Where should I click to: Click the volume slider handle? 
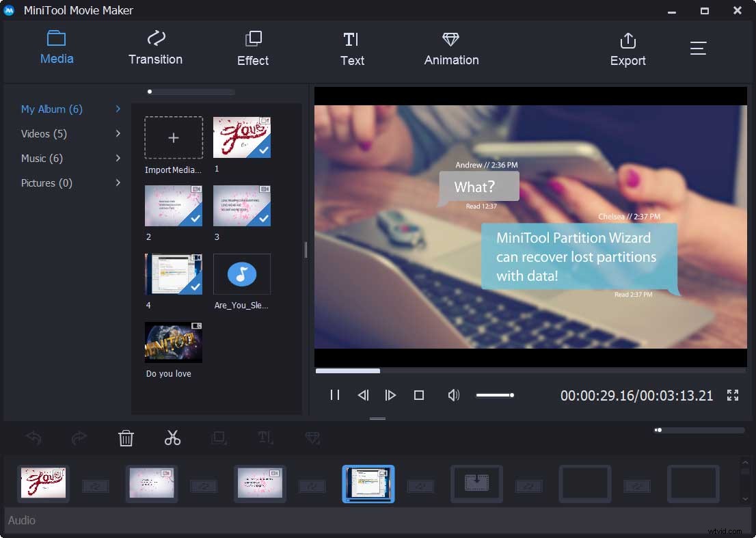coord(512,394)
